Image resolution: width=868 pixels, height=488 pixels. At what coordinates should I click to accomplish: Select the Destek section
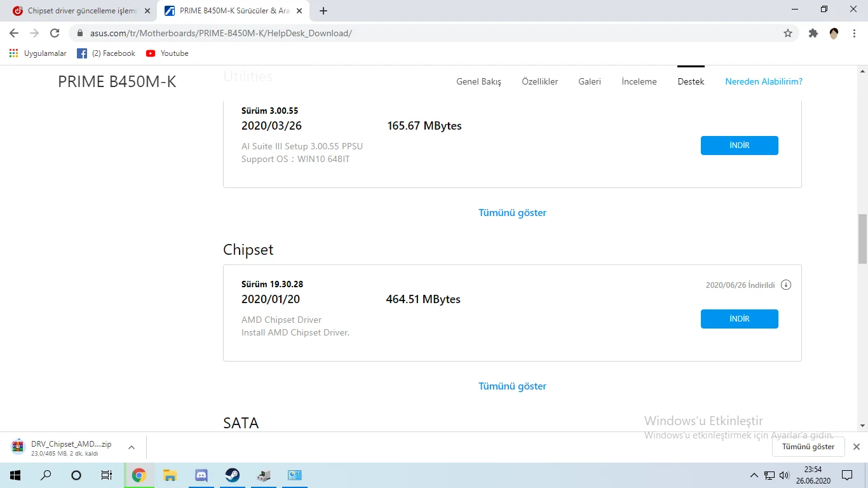coord(691,81)
